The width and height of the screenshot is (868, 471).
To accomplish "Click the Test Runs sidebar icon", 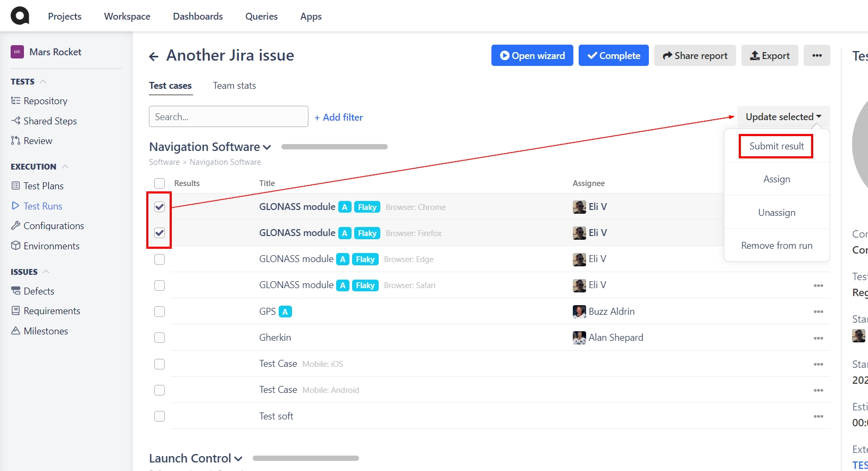I will click(15, 206).
